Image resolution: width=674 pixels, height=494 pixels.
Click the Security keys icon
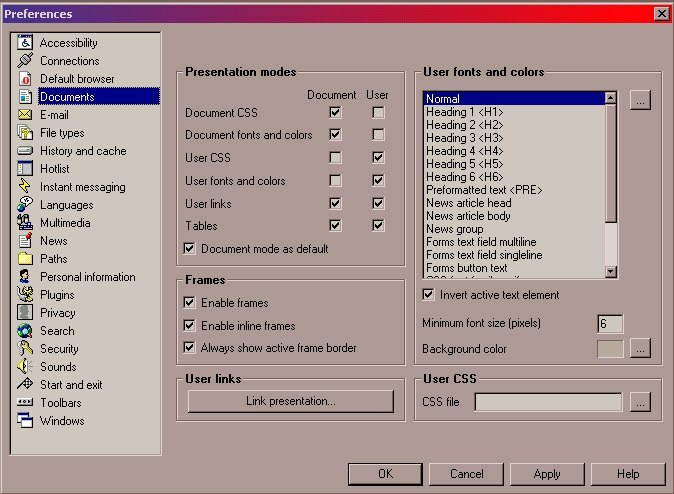coord(26,349)
